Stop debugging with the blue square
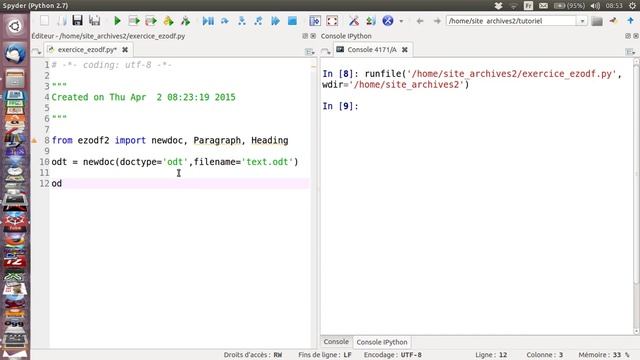The height and width of the screenshot is (360, 640). (x=292, y=20)
